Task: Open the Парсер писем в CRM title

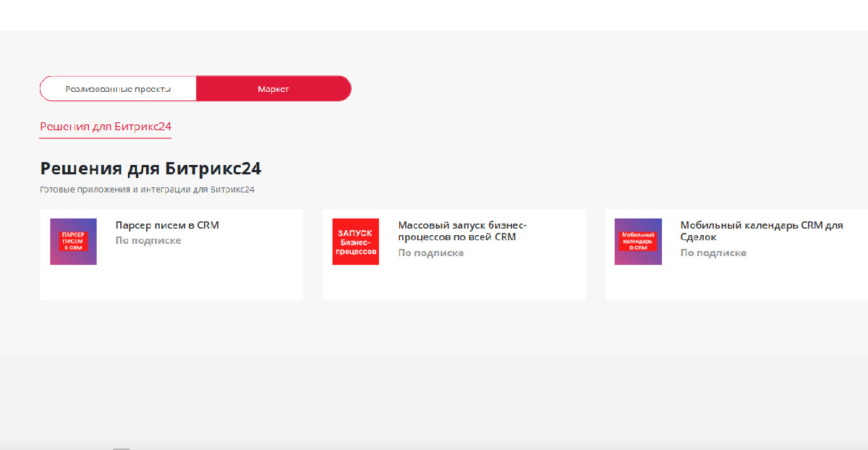Action: tap(167, 225)
